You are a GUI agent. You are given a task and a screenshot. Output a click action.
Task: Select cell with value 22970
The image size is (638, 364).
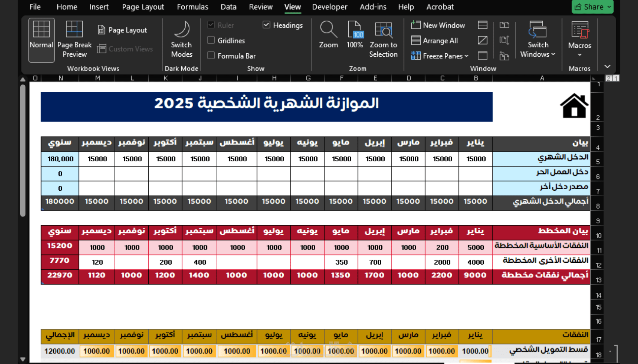(60, 277)
